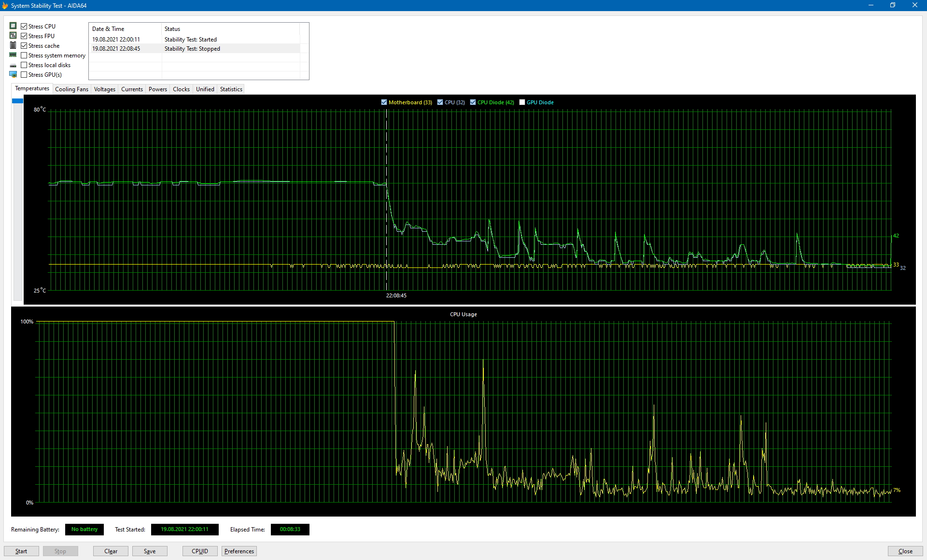Screen dimensions: 927x560
Task: Enable Stress system memory option
Action: (24, 55)
